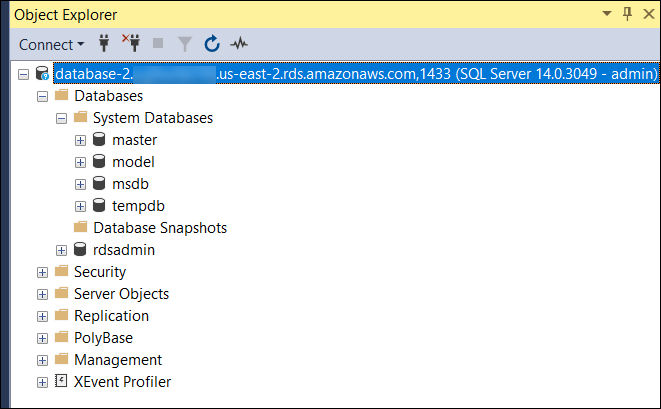661x409 pixels.
Task: Select the Replication label
Action: coord(111,315)
